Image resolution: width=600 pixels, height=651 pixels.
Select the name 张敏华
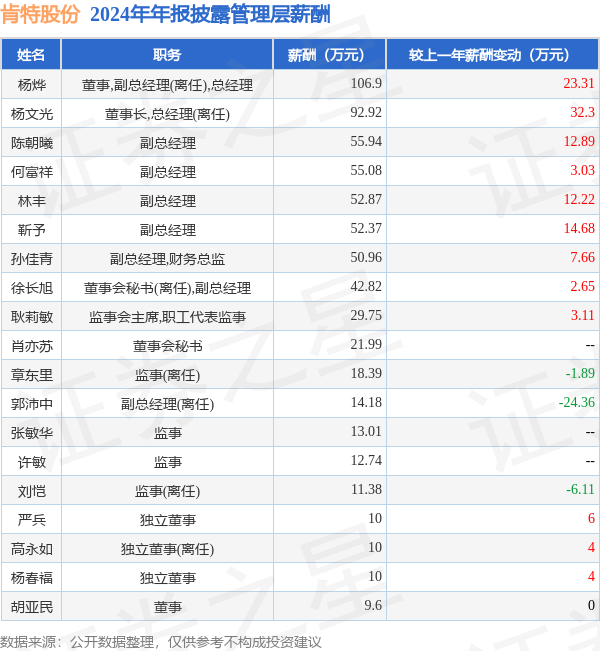click(x=32, y=433)
